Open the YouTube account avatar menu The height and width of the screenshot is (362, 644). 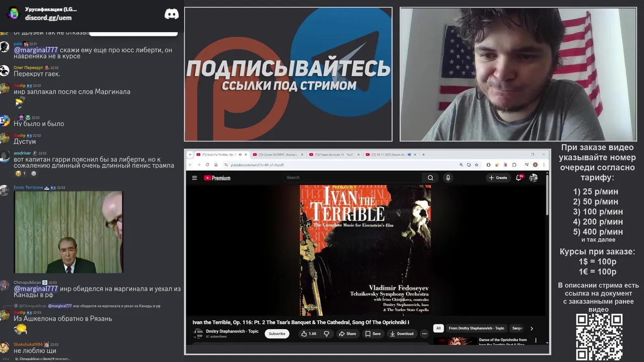tap(533, 177)
